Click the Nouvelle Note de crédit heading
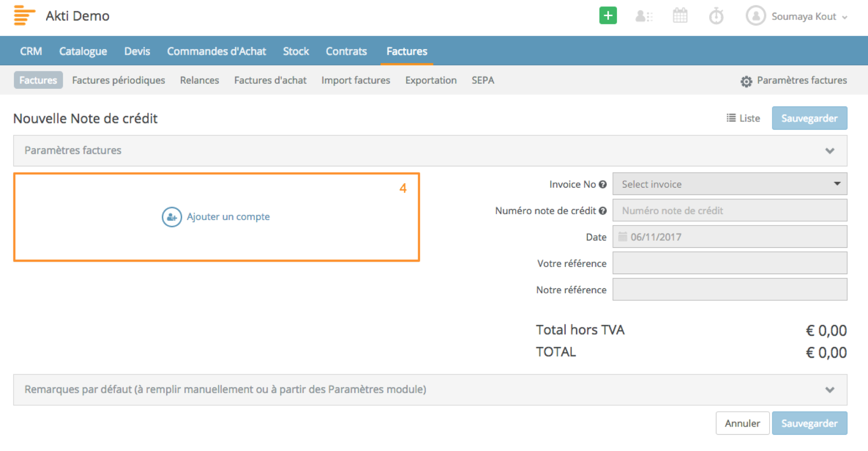The width and height of the screenshot is (868, 451). coord(85,119)
